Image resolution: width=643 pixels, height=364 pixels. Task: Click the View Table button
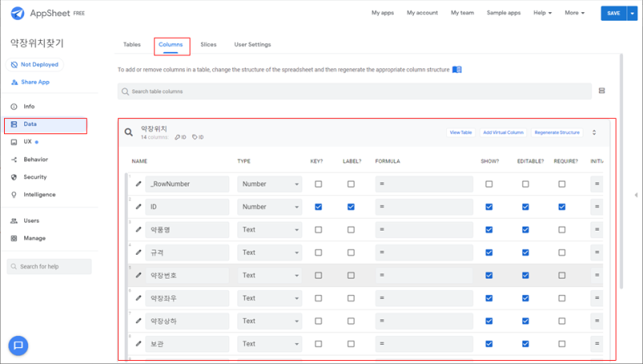point(461,133)
